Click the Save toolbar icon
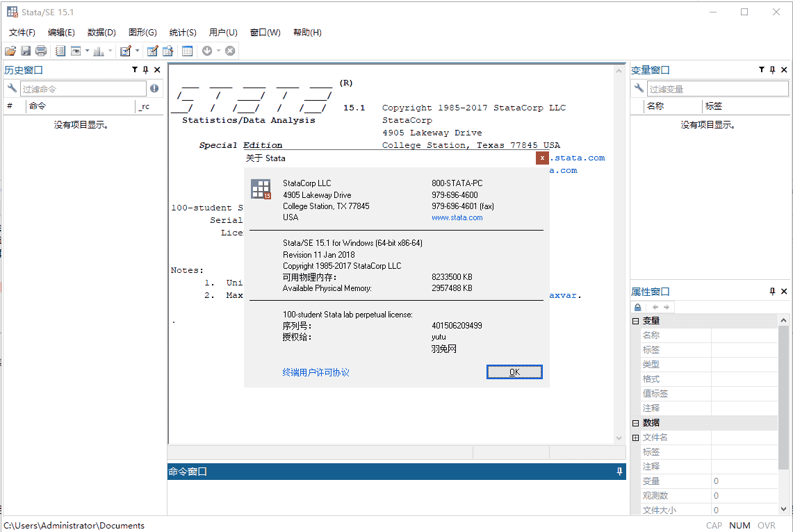793x532 pixels. pos(26,50)
